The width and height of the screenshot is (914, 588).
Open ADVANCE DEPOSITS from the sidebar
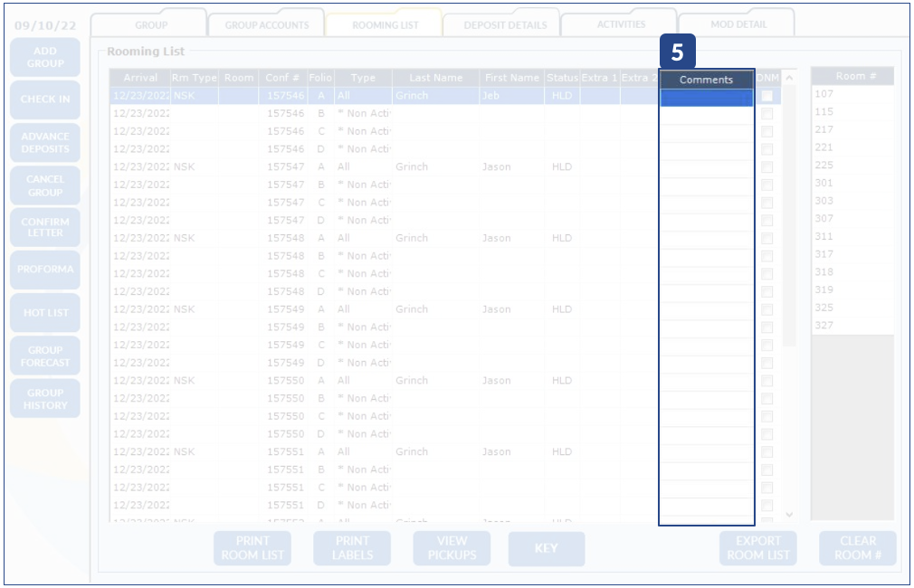tap(45, 143)
